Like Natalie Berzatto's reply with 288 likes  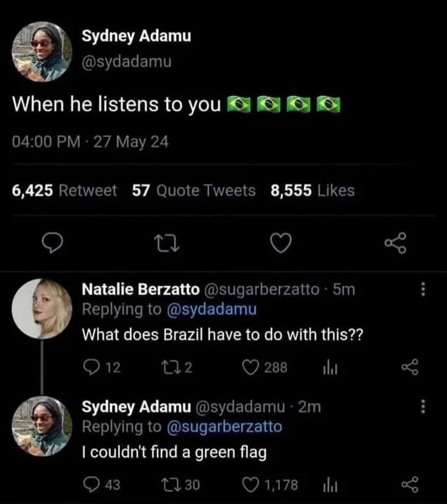click(x=264, y=367)
